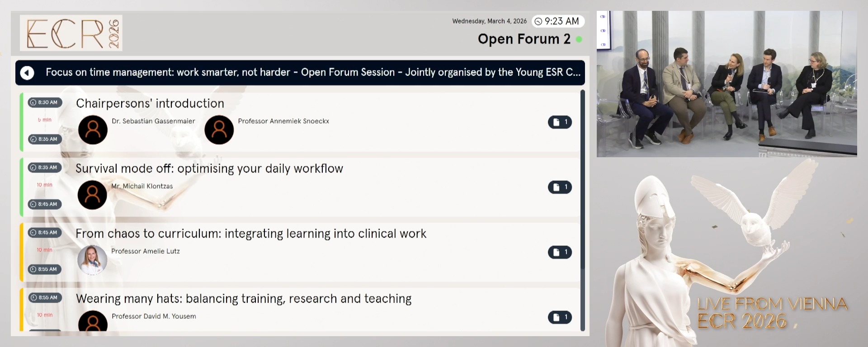This screenshot has width=868, height=347.
Task: Expand the Chairpersons' introduction entry
Action: 151,103
